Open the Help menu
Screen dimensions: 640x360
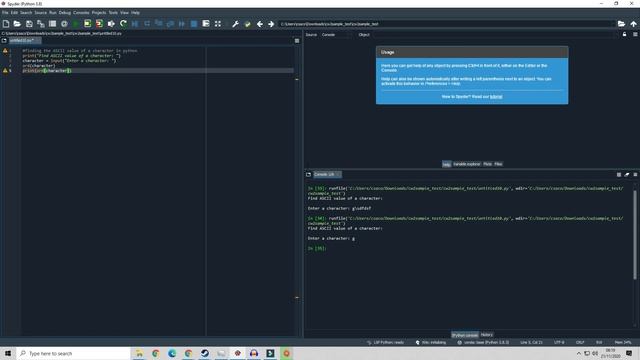[135, 13]
